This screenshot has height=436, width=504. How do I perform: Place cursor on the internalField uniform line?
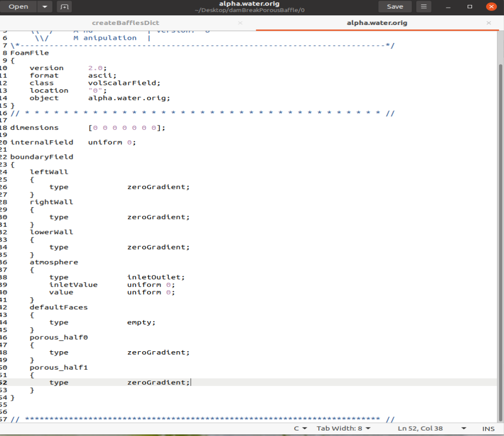click(73, 142)
